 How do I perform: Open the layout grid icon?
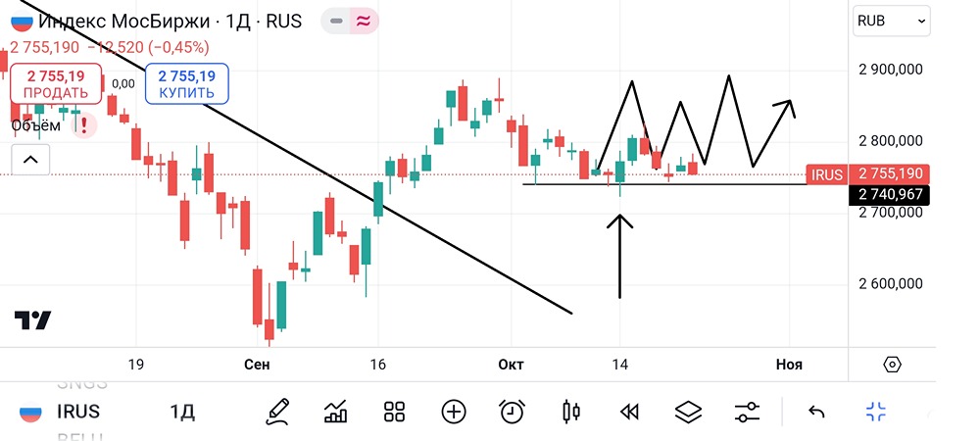395,412
